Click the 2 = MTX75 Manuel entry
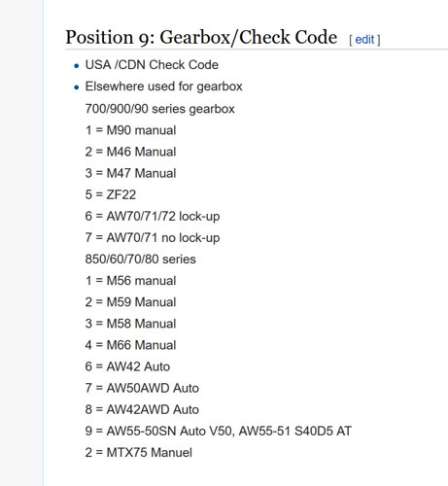The height and width of the screenshot is (486, 448). click(139, 452)
